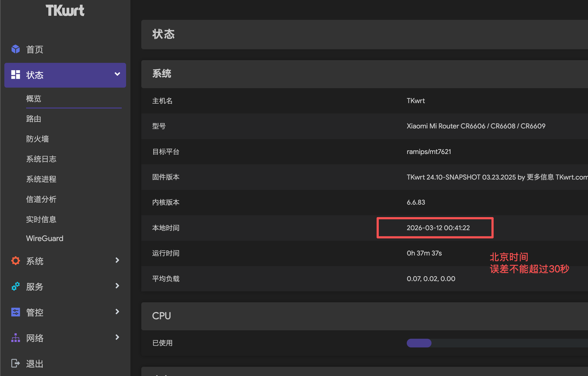Click the 网络 network topology icon

point(15,338)
